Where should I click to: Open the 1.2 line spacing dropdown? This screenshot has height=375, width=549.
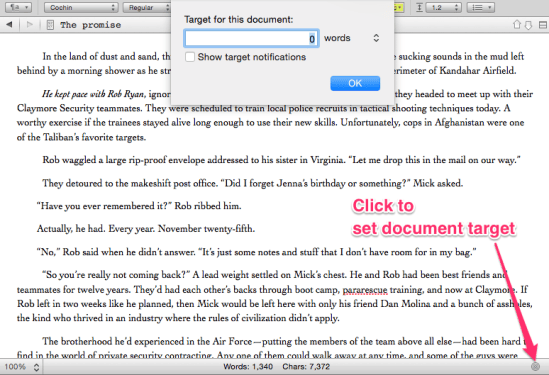click(x=443, y=7)
